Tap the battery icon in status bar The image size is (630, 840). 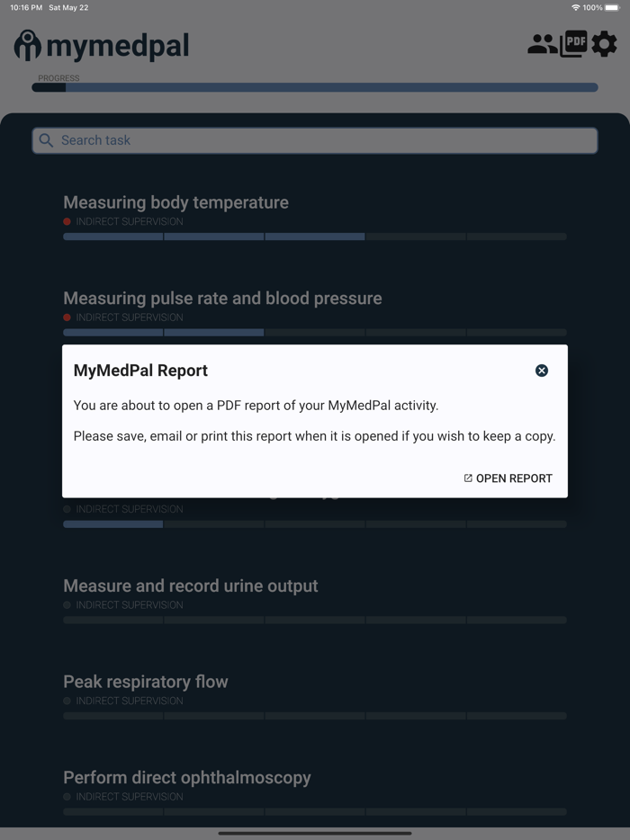pyautogui.click(x=612, y=7)
